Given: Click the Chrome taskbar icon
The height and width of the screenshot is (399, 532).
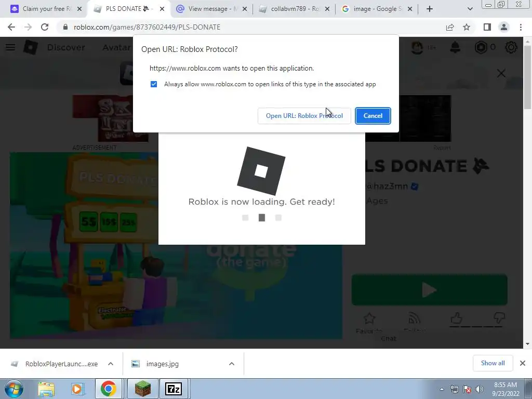Looking at the screenshot, I should point(109,389).
